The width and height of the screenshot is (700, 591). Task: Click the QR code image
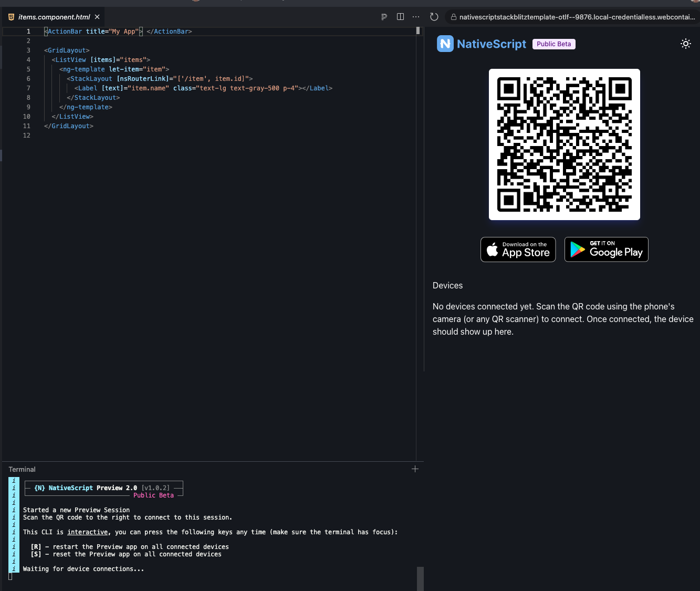[x=564, y=144]
